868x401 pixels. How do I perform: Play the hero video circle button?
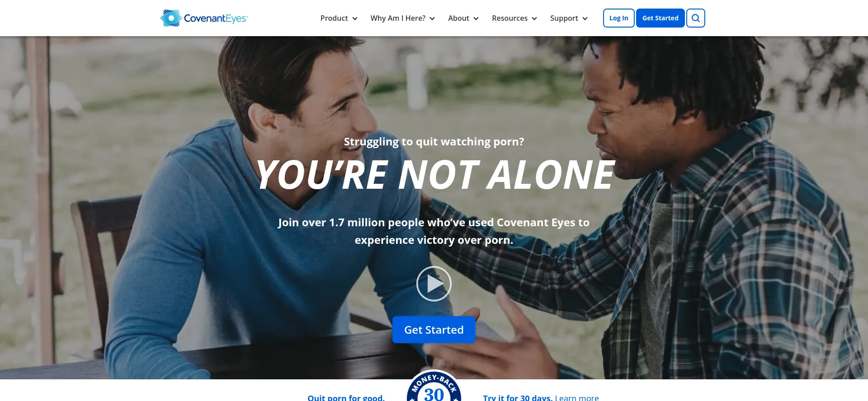[434, 284]
